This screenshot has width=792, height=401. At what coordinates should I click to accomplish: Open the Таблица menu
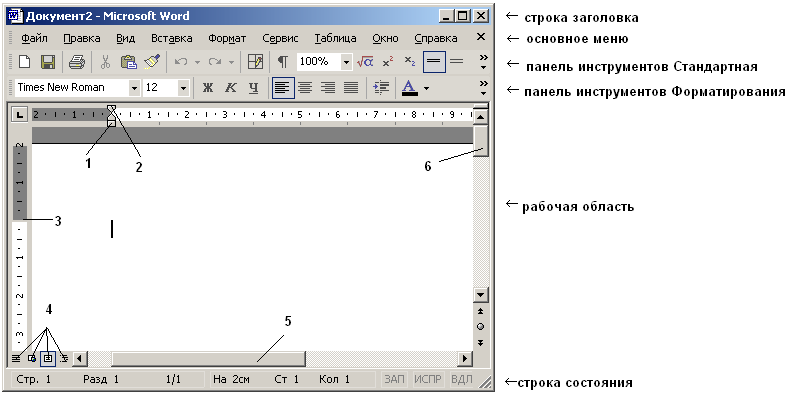(x=335, y=38)
